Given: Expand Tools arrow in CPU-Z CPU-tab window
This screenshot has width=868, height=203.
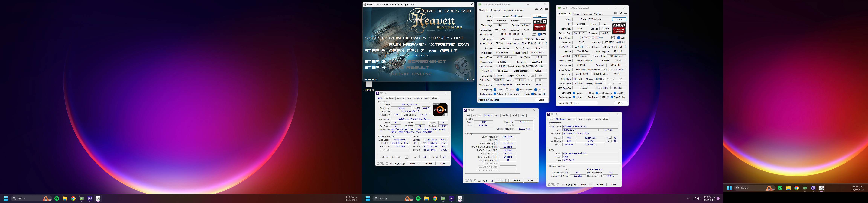Looking at the screenshot, I should pos(419,163).
